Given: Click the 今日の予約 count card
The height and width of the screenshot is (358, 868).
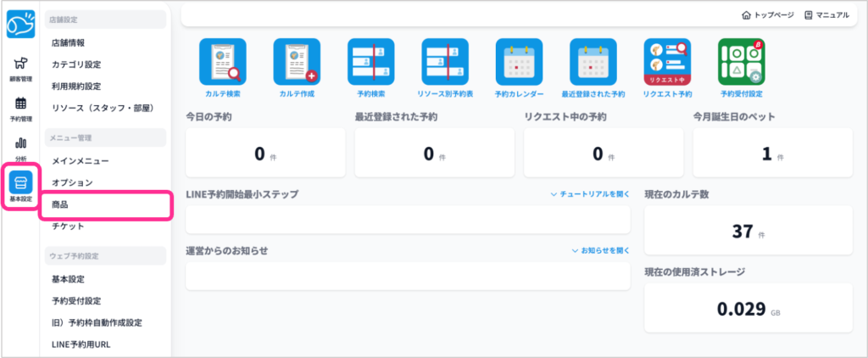Looking at the screenshot, I should (264, 154).
